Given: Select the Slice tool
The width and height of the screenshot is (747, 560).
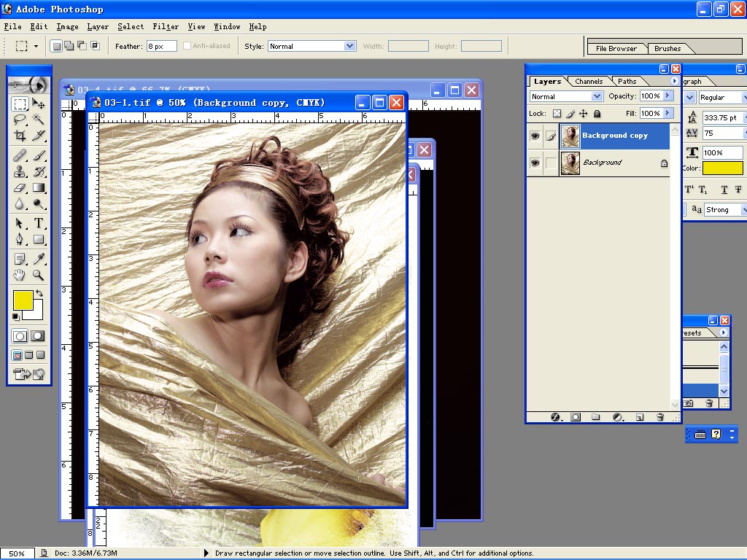Looking at the screenshot, I should click(39, 136).
